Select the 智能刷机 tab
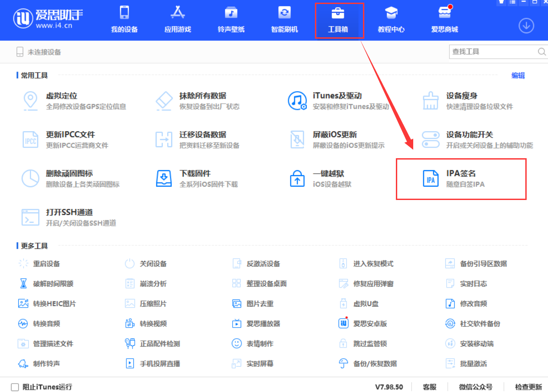This screenshot has width=548, height=392. 284,20
